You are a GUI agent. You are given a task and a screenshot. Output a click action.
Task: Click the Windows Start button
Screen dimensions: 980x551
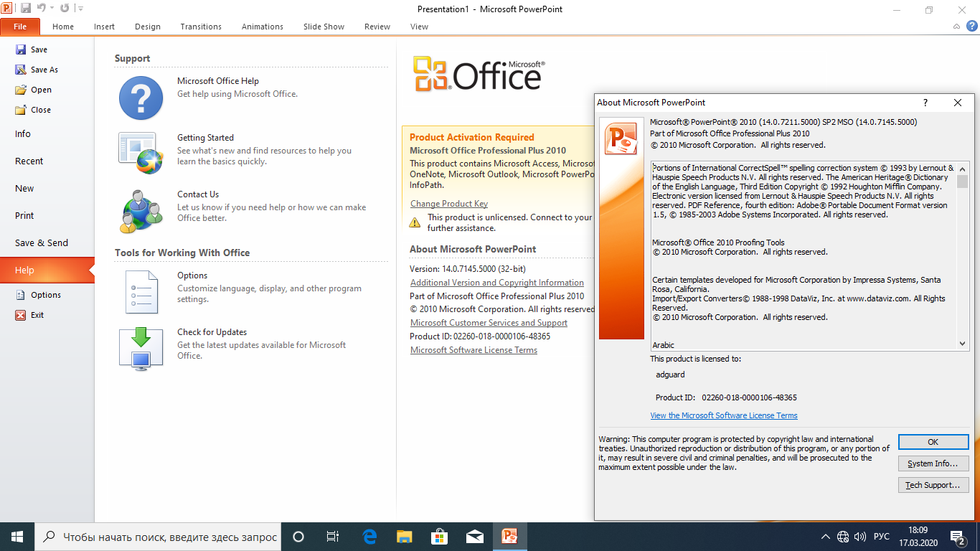click(17, 537)
